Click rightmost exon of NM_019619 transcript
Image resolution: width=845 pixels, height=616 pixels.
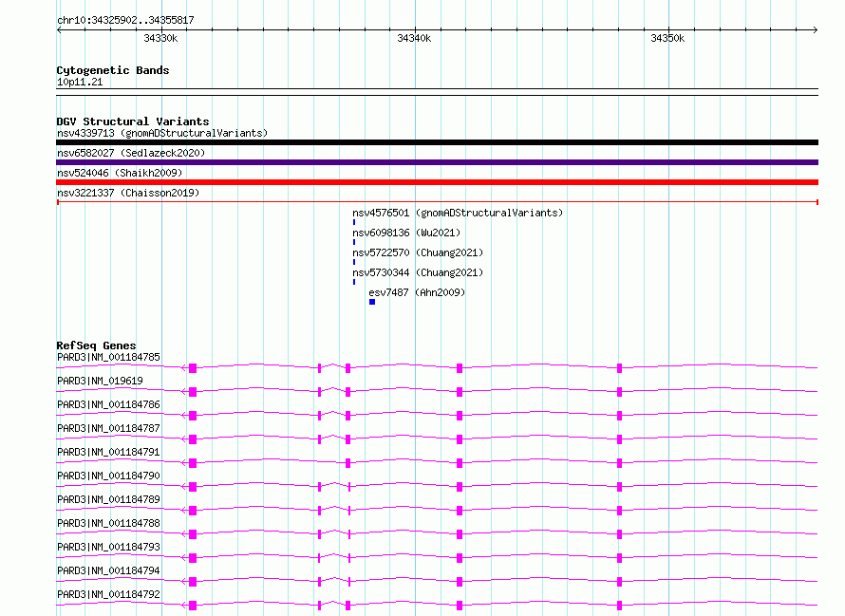click(619, 392)
